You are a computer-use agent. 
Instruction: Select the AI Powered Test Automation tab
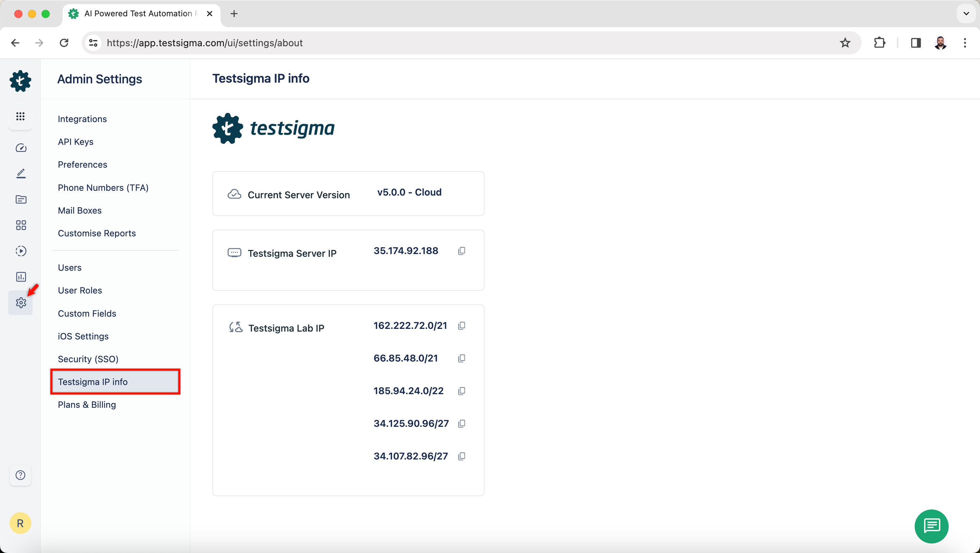(141, 14)
